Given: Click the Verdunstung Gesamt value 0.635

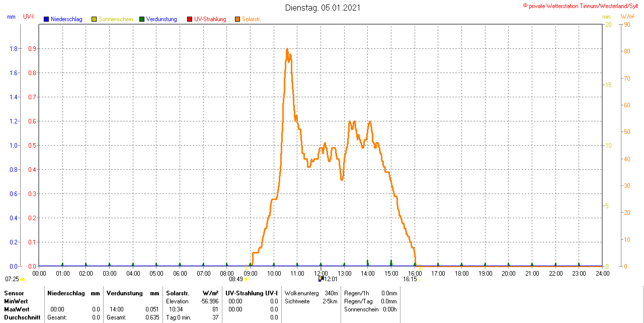Looking at the screenshot, I should pyautogui.click(x=151, y=317).
